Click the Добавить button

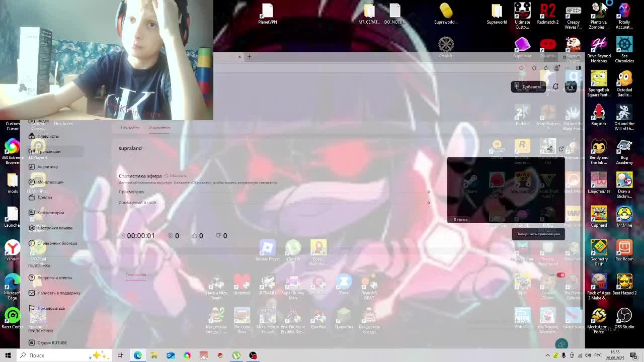[528, 86]
